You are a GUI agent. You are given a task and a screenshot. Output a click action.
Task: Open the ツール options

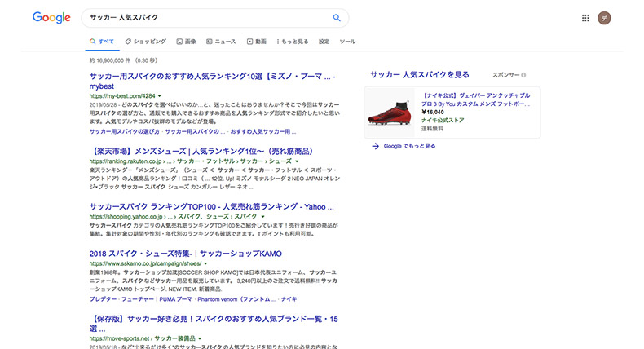(347, 42)
